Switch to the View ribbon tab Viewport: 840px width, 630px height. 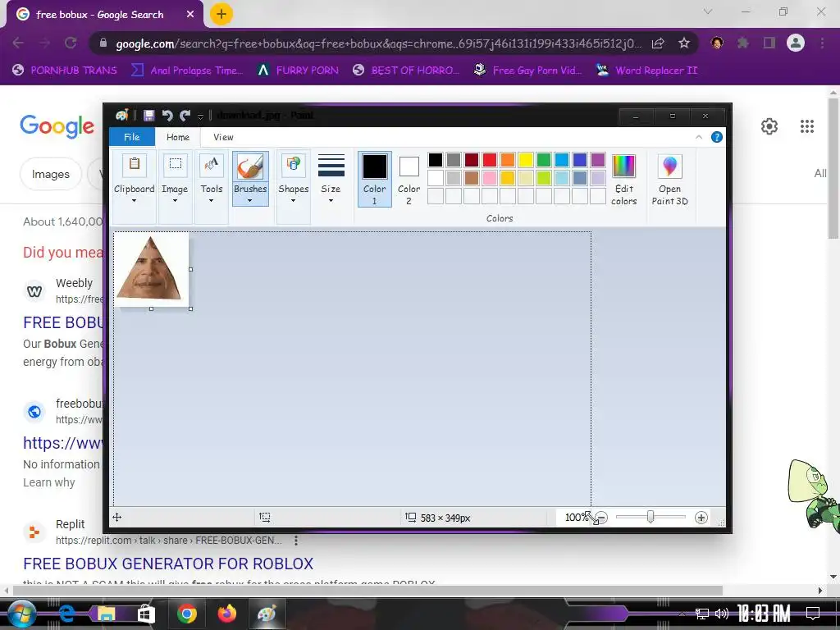pos(223,137)
